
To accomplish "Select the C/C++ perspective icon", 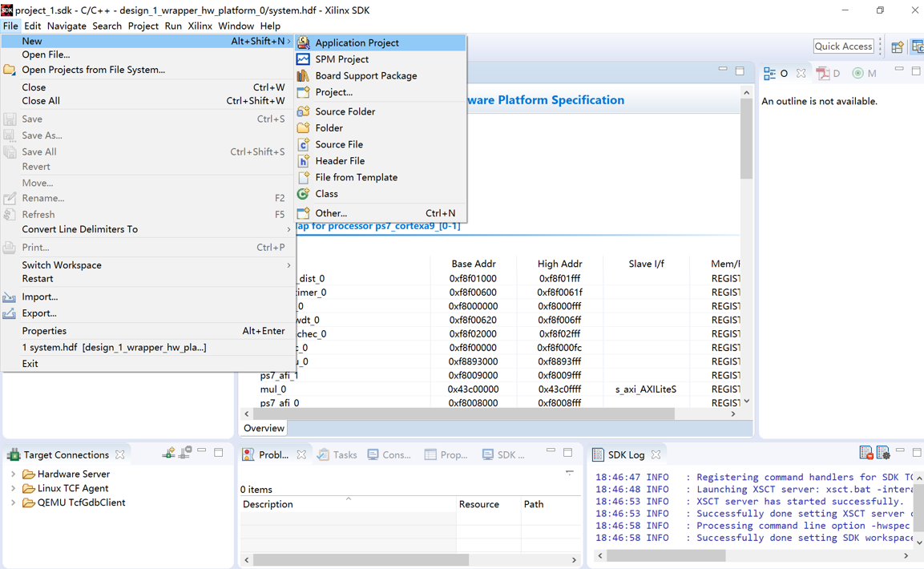I will coord(918,46).
